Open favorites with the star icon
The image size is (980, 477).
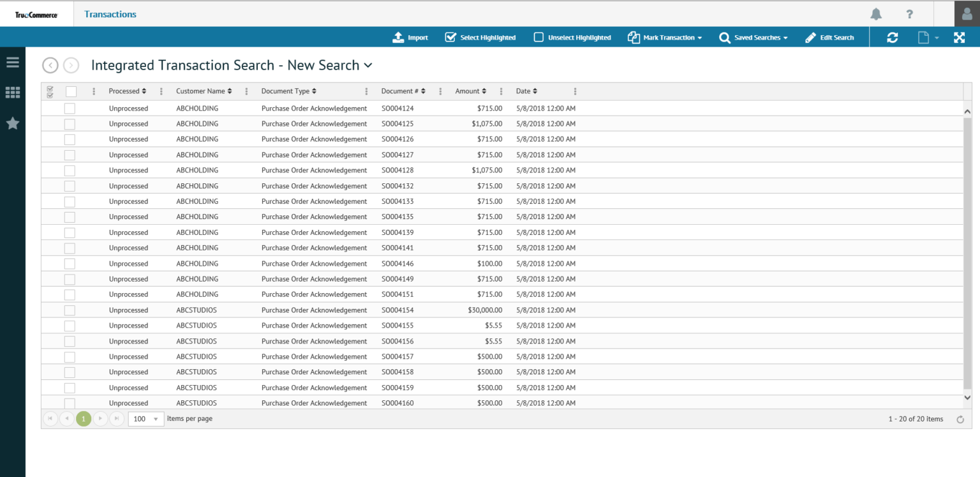(x=13, y=123)
